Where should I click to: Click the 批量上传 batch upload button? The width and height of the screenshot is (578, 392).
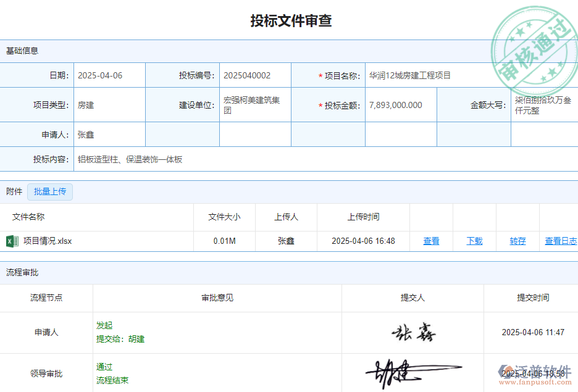point(50,192)
